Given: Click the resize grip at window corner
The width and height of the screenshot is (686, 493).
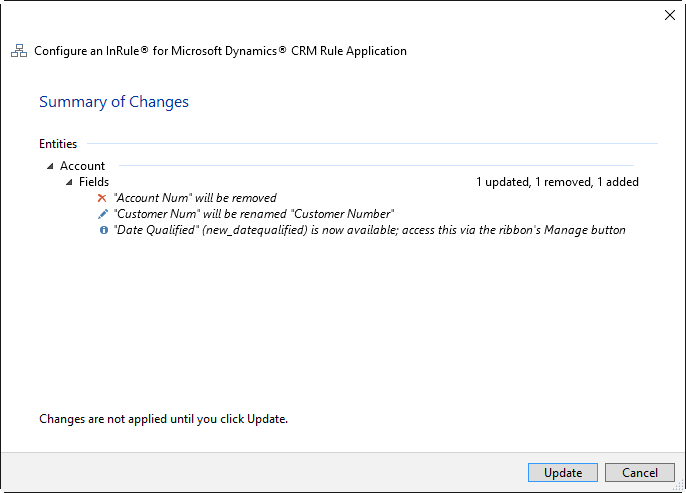Looking at the screenshot, I should pyautogui.click(x=678, y=485).
